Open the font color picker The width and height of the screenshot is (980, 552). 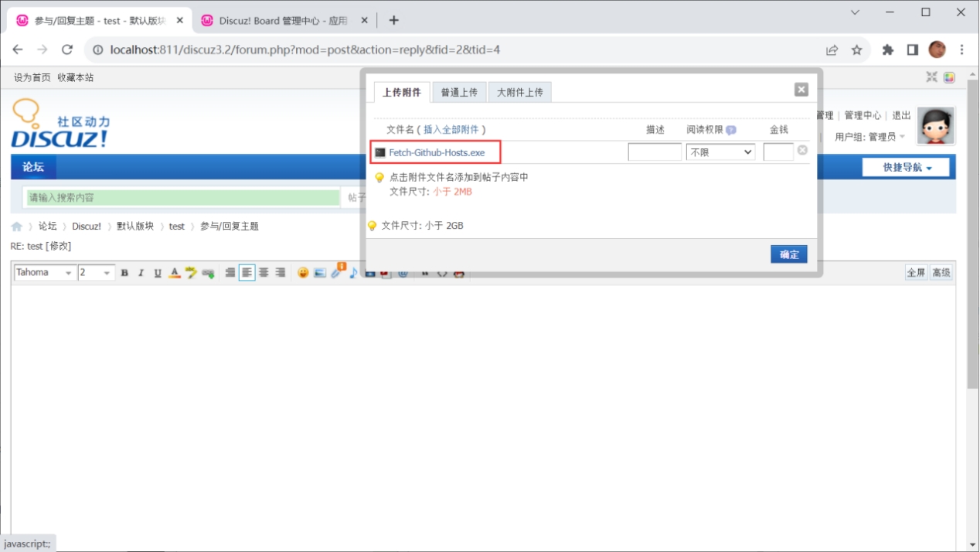(x=175, y=273)
